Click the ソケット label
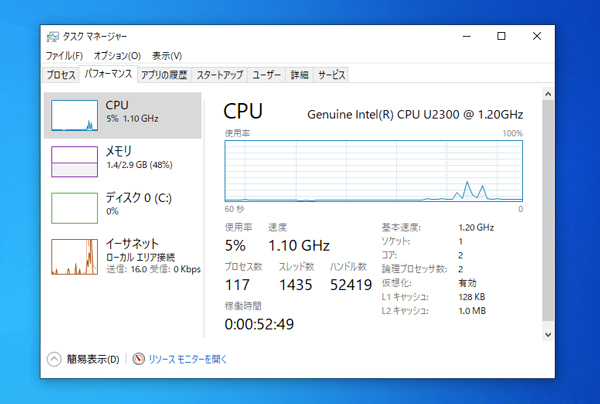 (x=396, y=241)
